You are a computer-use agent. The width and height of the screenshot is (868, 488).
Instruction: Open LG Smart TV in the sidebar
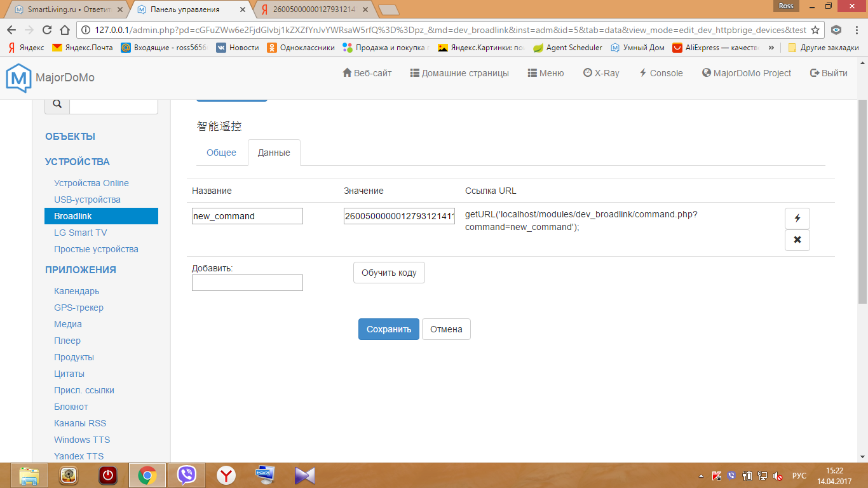click(x=81, y=233)
